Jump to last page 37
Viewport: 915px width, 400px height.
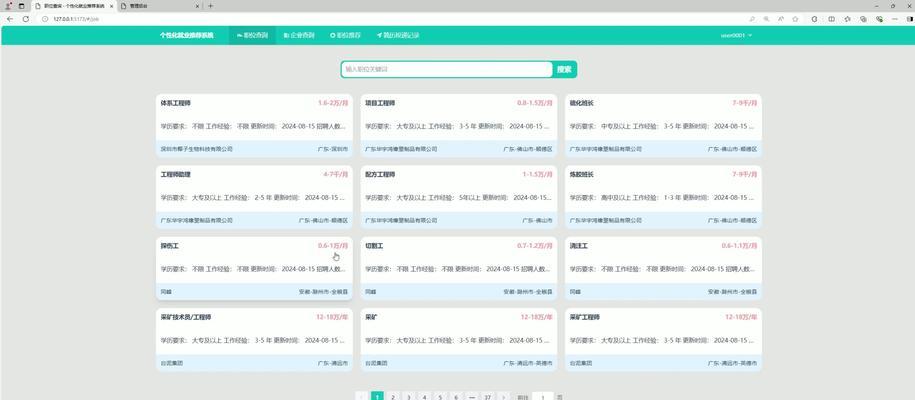(487, 397)
